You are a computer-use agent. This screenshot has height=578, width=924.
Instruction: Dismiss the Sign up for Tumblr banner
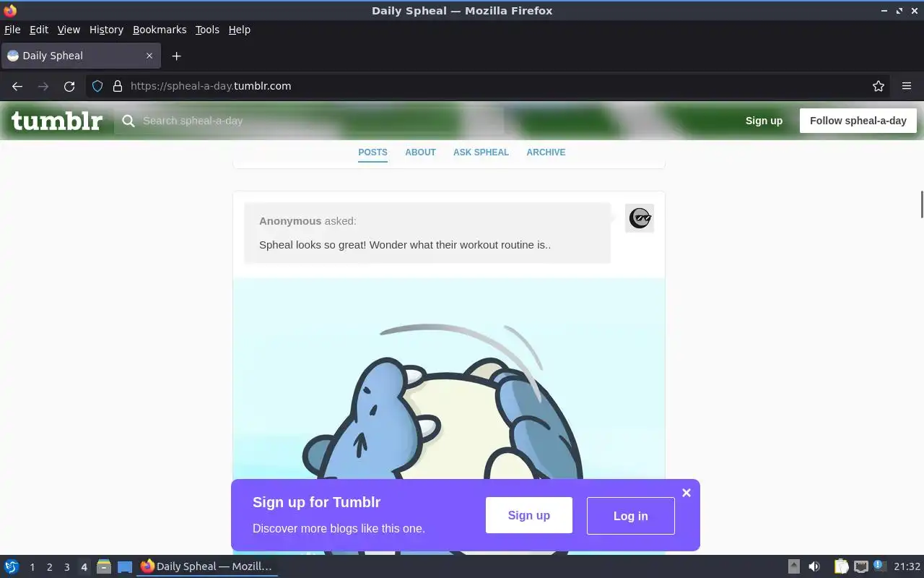point(687,493)
